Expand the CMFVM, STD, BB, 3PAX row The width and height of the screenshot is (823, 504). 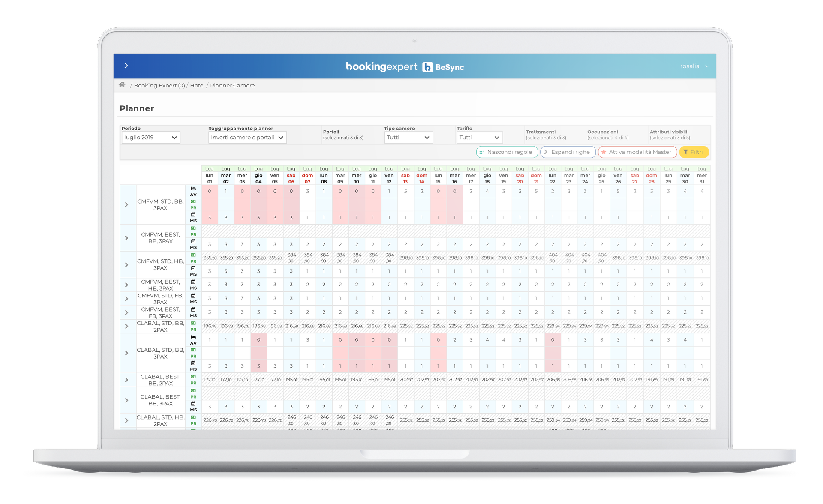point(127,204)
